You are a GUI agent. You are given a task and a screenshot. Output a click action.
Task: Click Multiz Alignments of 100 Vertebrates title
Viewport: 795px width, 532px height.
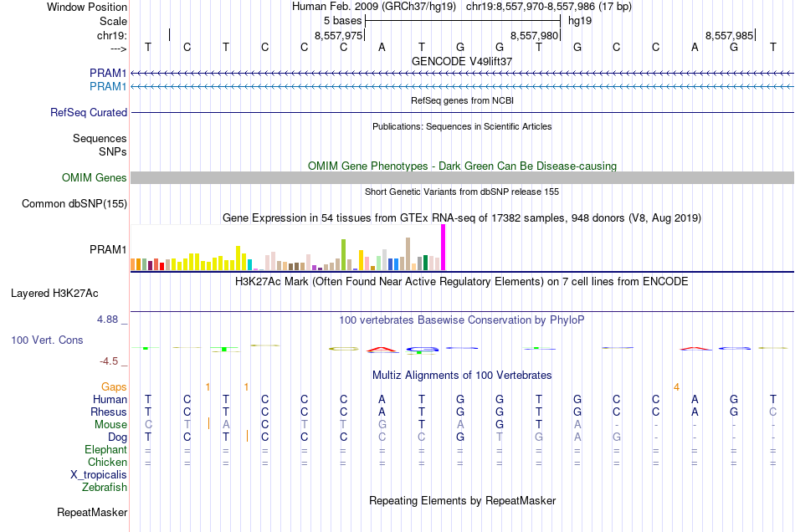pos(462,376)
